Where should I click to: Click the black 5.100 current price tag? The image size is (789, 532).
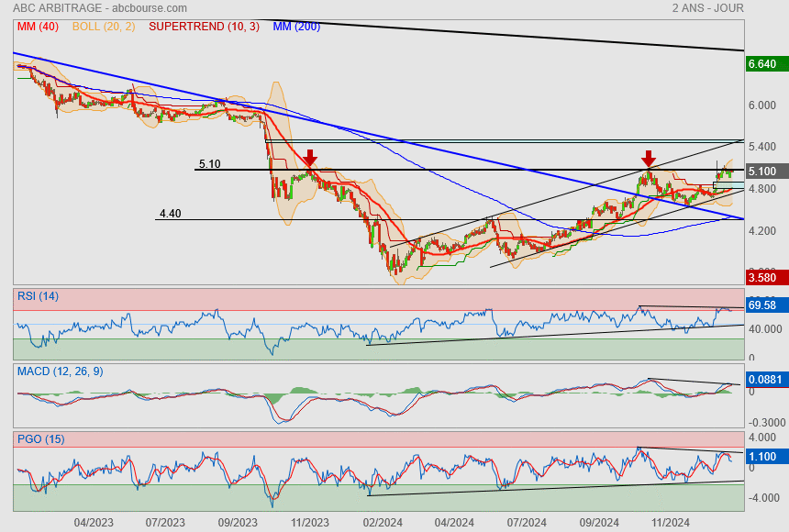(x=763, y=172)
